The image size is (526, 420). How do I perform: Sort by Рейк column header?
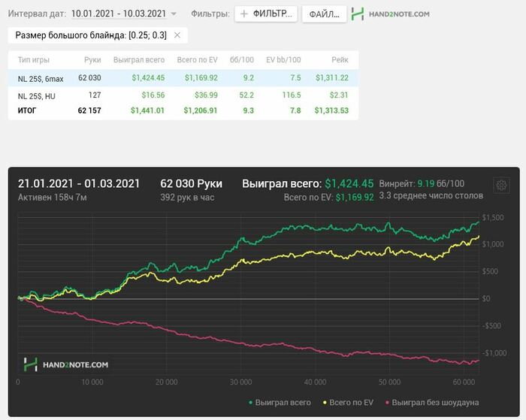coord(340,59)
